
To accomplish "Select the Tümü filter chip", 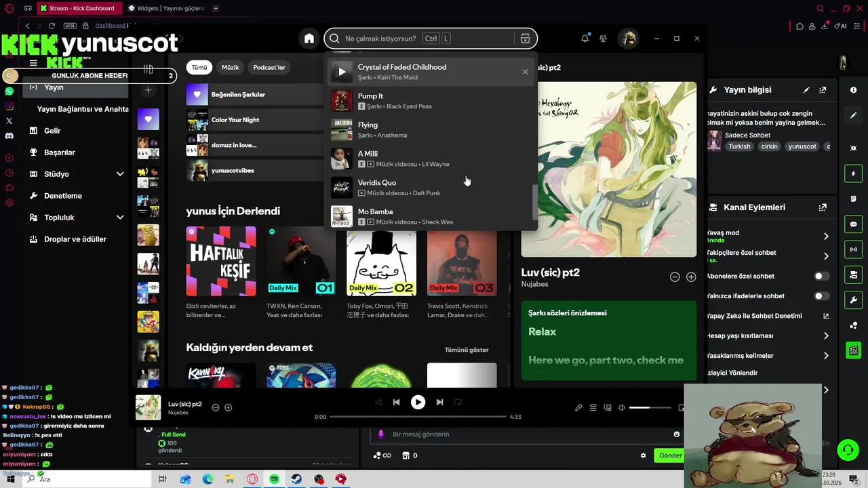I will pos(199,67).
